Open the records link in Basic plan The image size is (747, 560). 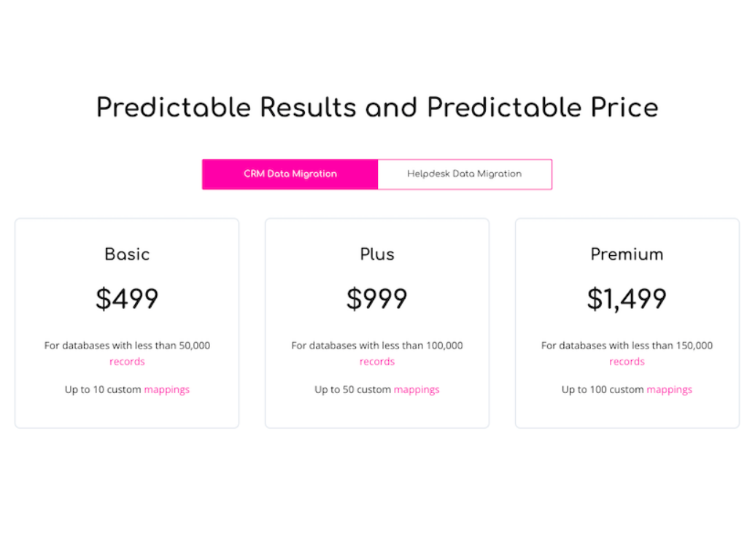(127, 362)
